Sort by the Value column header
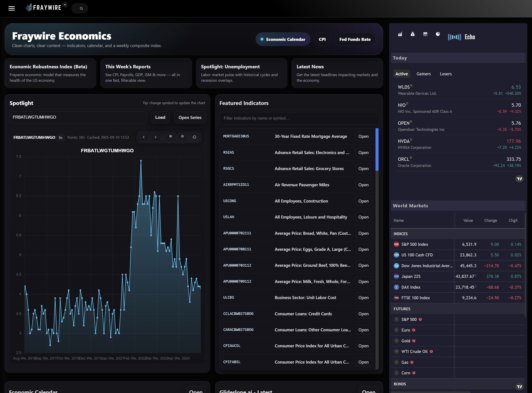 (x=468, y=221)
